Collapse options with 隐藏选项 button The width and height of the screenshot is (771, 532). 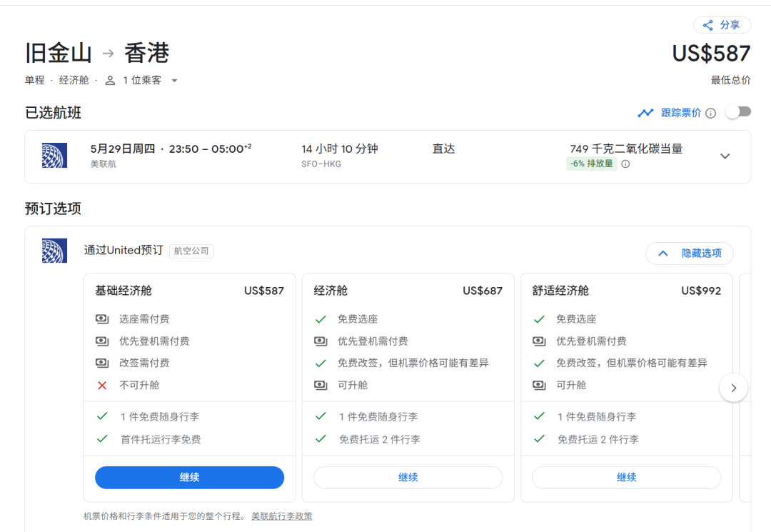click(689, 254)
